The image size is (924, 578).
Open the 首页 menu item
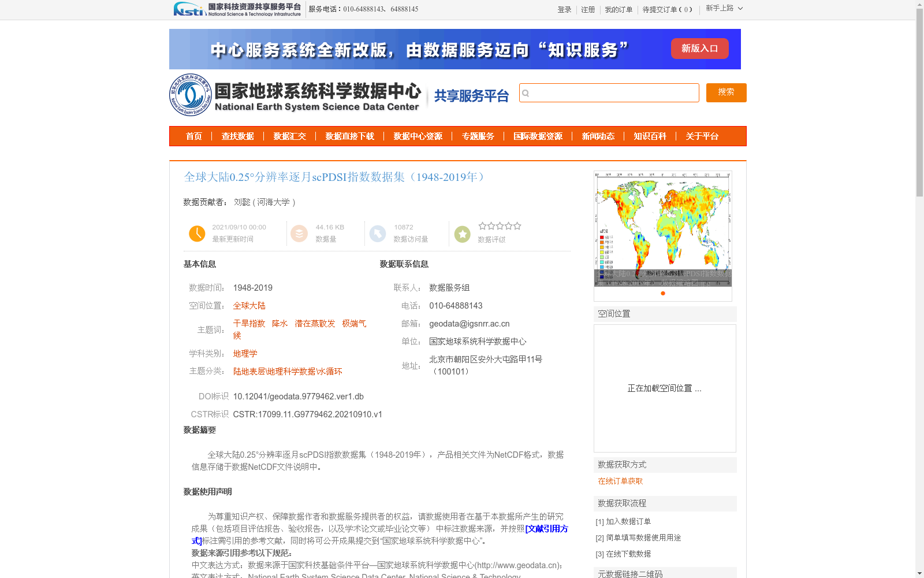click(194, 136)
